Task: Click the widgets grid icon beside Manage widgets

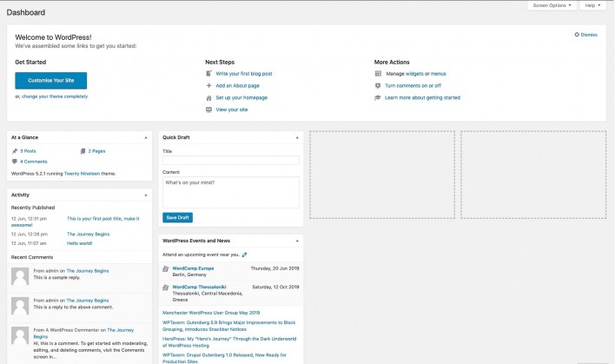Action: (x=378, y=73)
